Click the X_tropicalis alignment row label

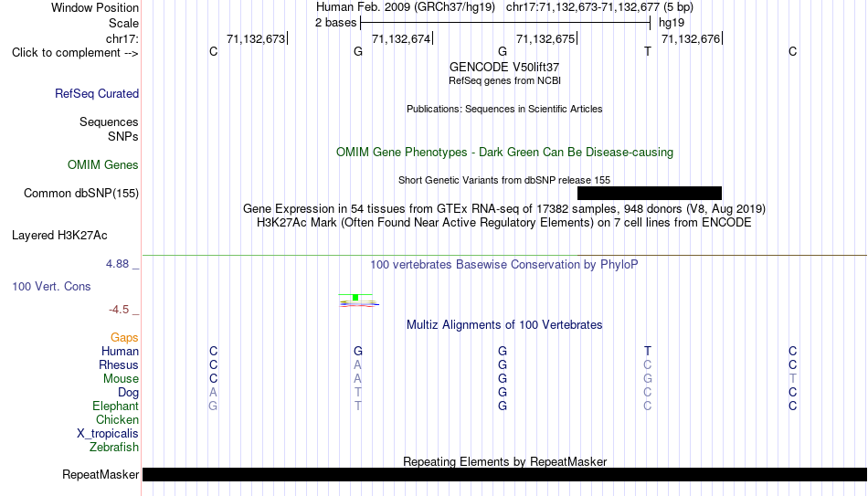click(x=108, y=434)
